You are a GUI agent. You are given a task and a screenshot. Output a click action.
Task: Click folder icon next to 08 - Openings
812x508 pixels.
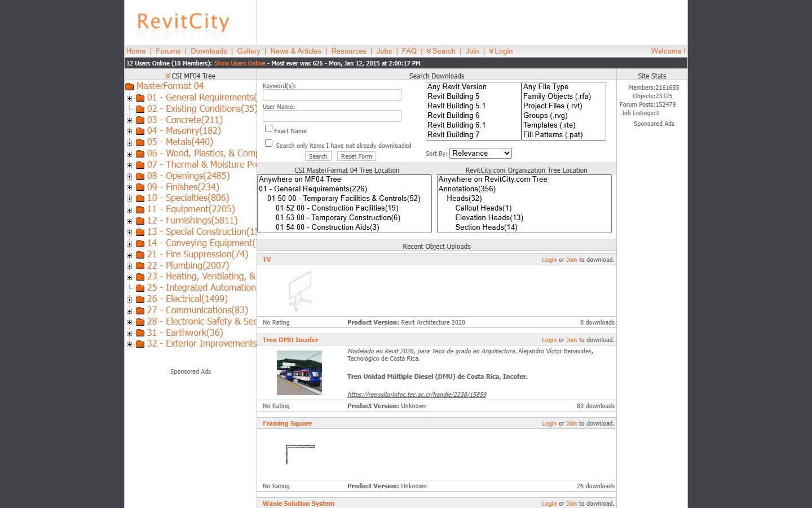tap(140, 176)
